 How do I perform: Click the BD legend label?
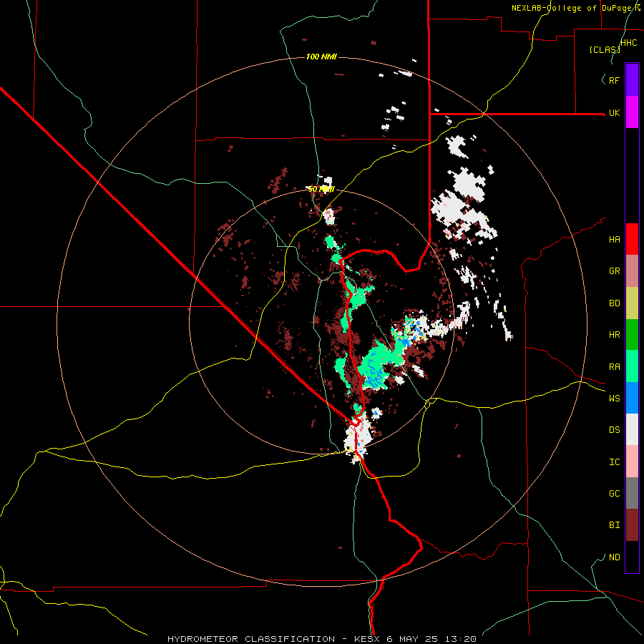tap(614, 303)
